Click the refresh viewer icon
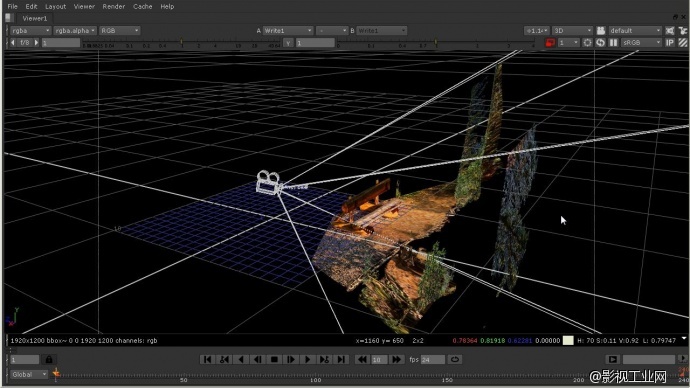690x388 pixels. 600,43
